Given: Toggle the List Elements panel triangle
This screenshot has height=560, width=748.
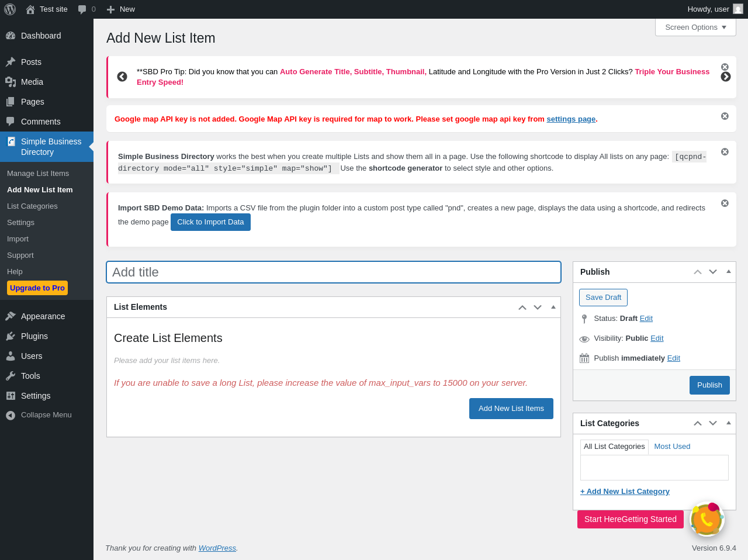Looking at the screenshot, I should click(x=553, y=307).
